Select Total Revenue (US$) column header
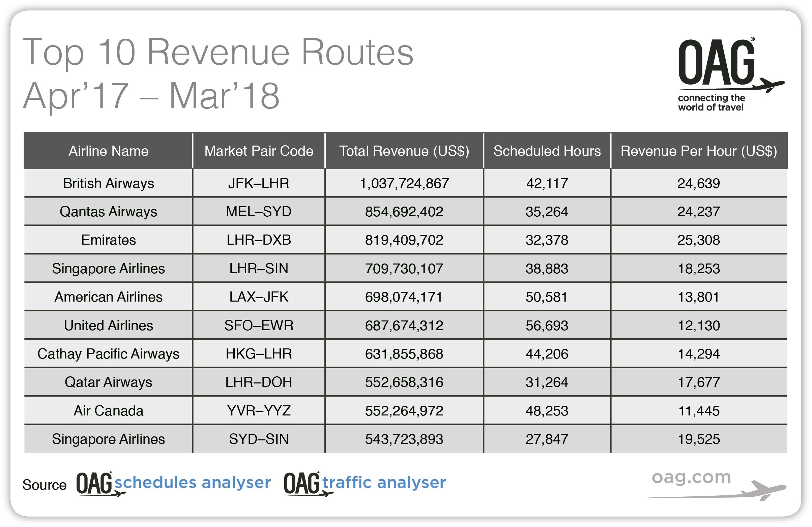This screenshot has width=812, height=527. 404,151
